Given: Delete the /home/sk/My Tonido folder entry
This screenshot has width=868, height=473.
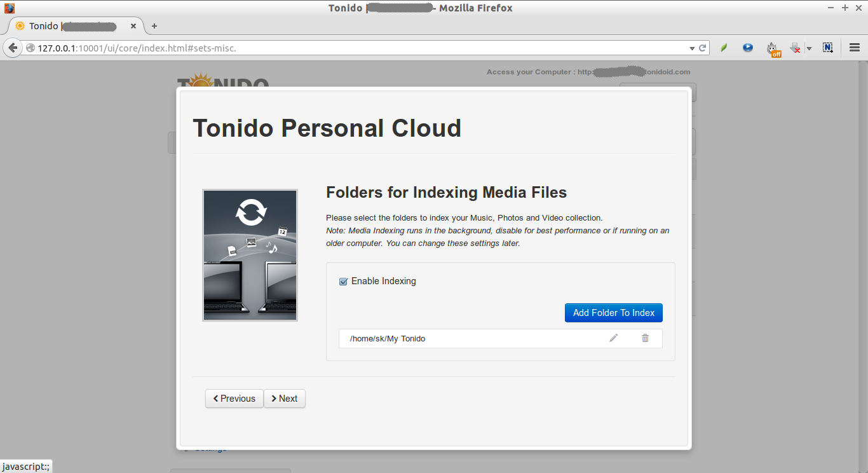Looking at the screenshot, I should (x=645, y=338).
